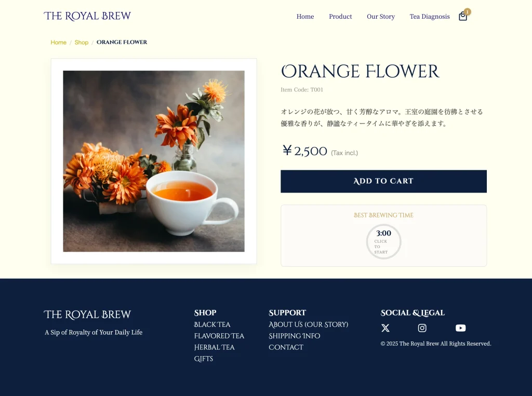The image size is (532, 396).
Task: Click the Orange Flower product image
Action: click(154, 161)
